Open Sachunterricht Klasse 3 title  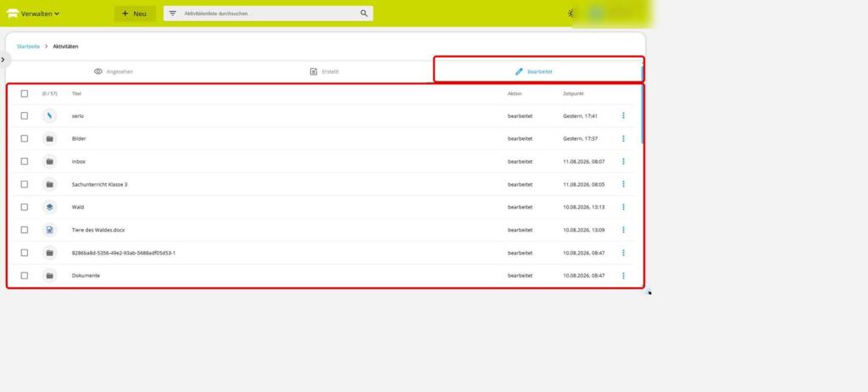point(100,184)
